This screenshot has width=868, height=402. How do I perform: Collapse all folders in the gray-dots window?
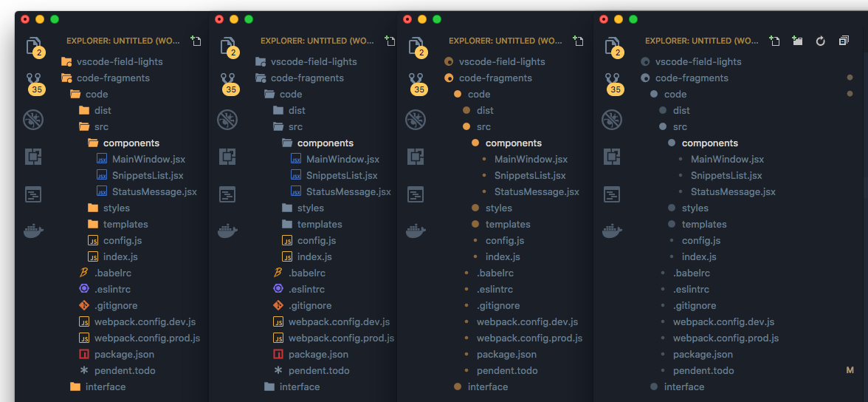tap(844, 41)
